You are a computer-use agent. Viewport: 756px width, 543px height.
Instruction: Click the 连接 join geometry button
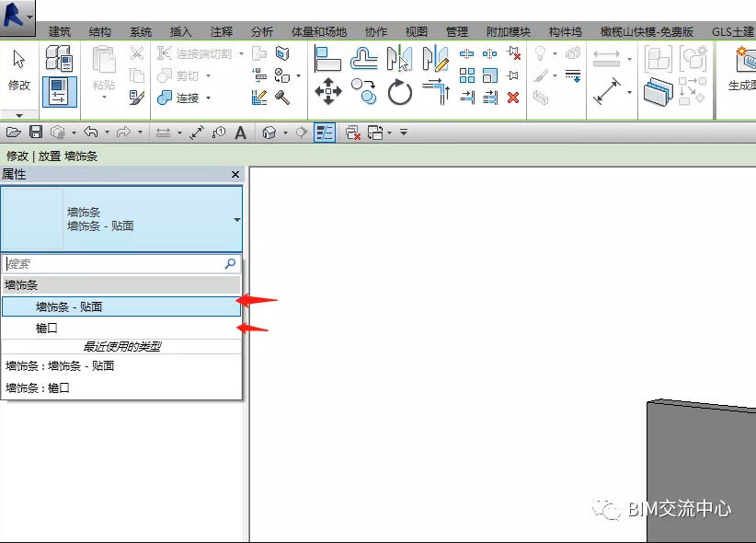[x=179, y=98]
